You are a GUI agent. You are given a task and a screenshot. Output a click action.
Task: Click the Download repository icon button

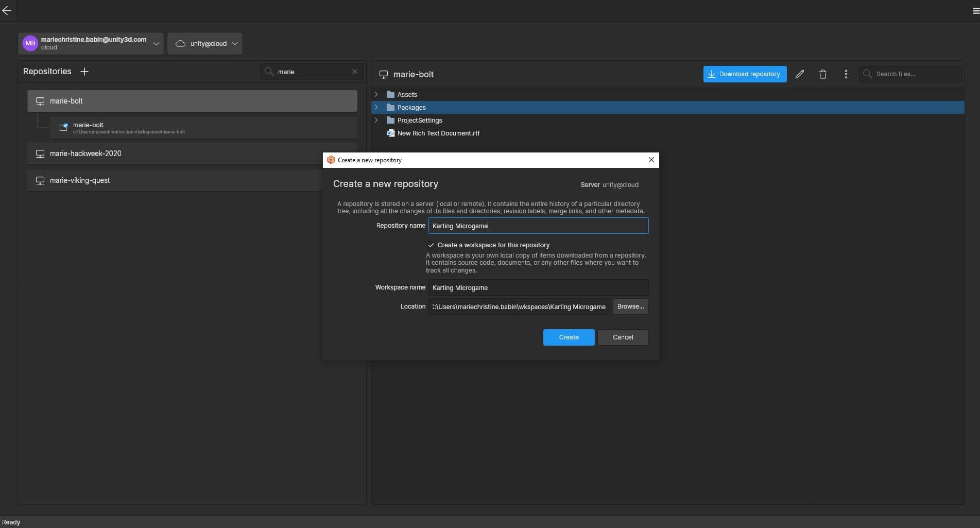tap(712, 74)
